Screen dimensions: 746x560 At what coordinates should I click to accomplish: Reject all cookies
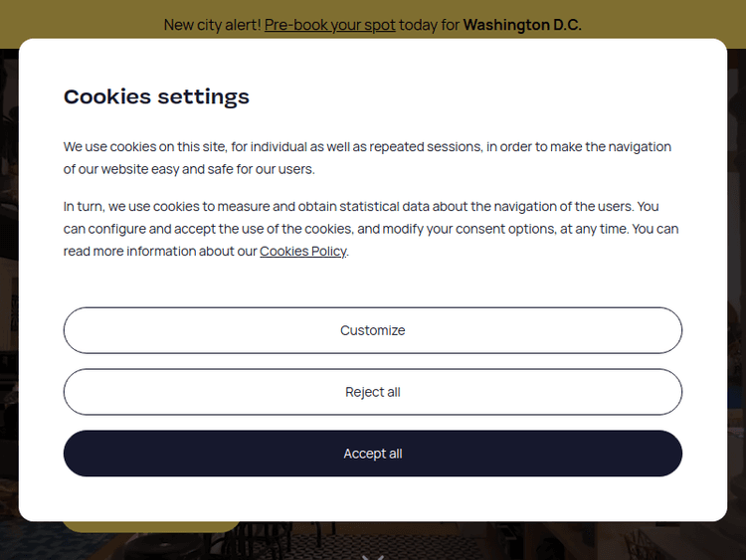pos(373,392)
